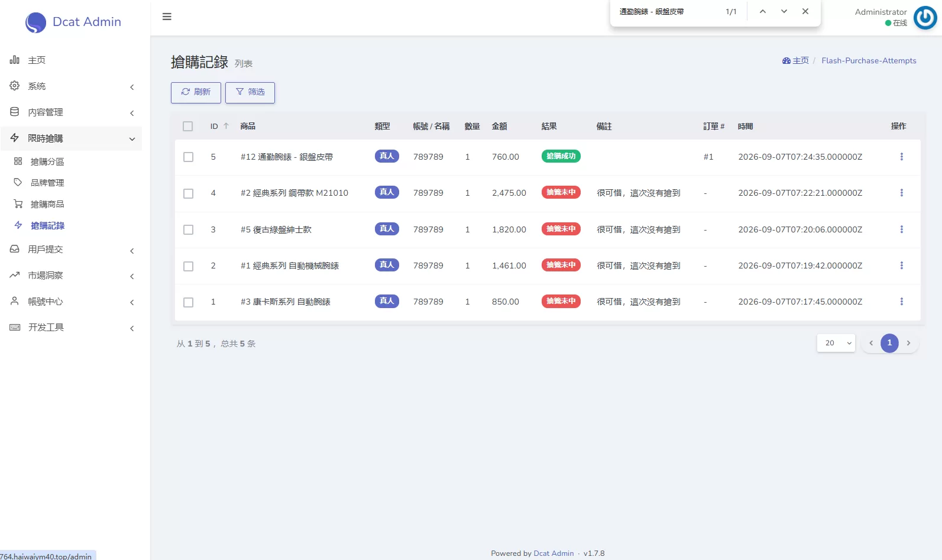The image size is (942, 560).
Task: Click the 系统 gear sidebar icon
Action: coord(15,86)
